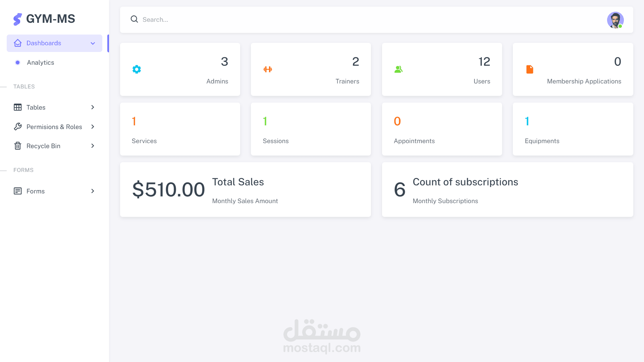Click the Admins gear icon

coord(137,69)
